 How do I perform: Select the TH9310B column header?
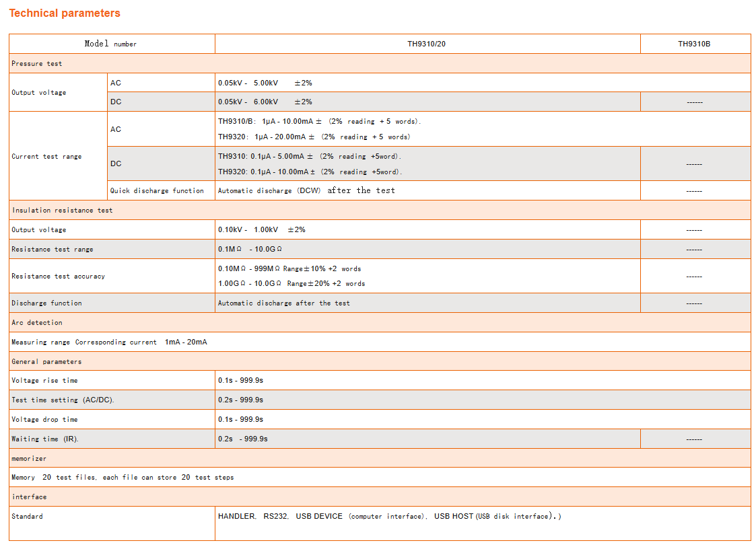[x=694, y=44]
